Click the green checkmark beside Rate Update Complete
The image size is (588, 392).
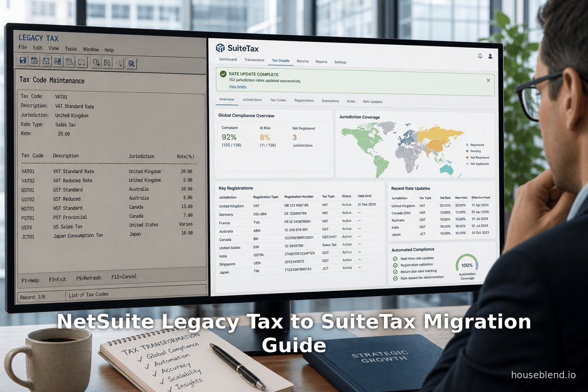click(223, 74)
